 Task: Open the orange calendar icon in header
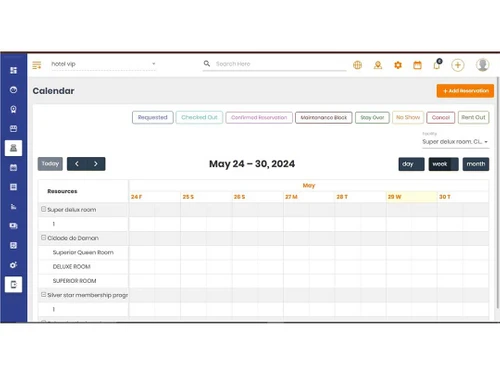click(417, 65)
